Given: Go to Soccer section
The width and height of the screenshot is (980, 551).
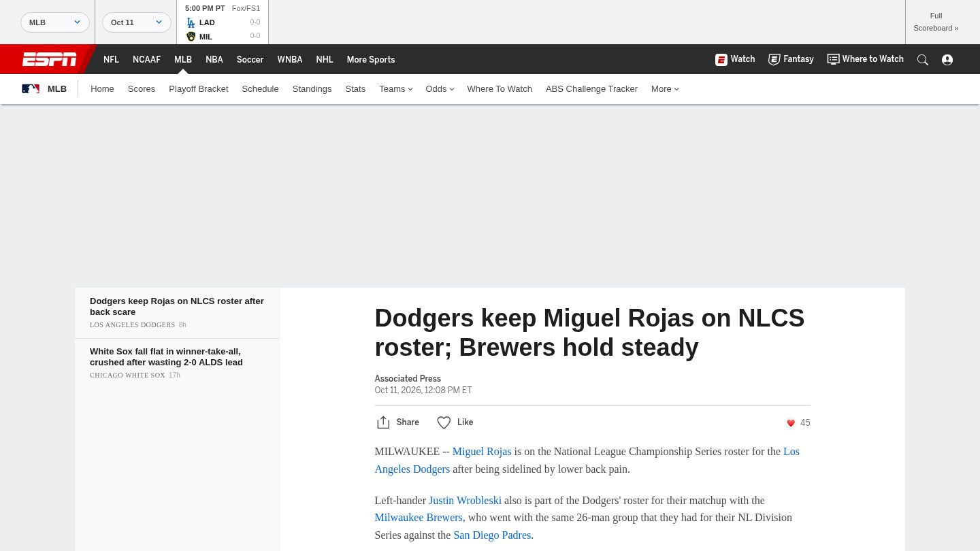Looking at the screenshot, I should coord(250,60).
